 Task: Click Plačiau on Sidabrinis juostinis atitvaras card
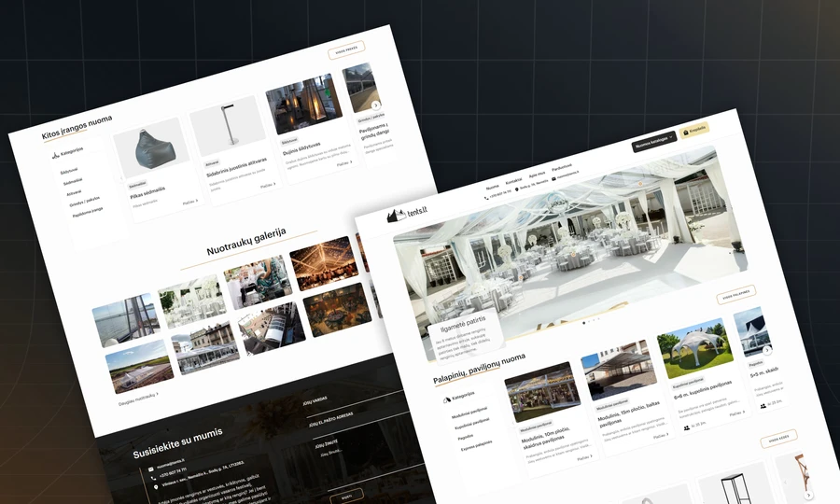(x=268, y=186)
